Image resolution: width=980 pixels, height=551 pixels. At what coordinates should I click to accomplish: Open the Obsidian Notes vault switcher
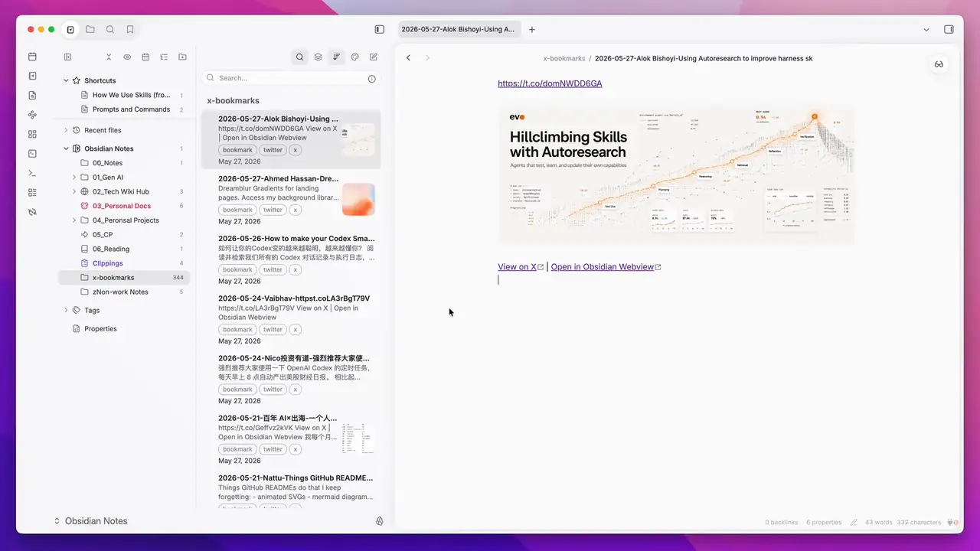coord(90,521)
